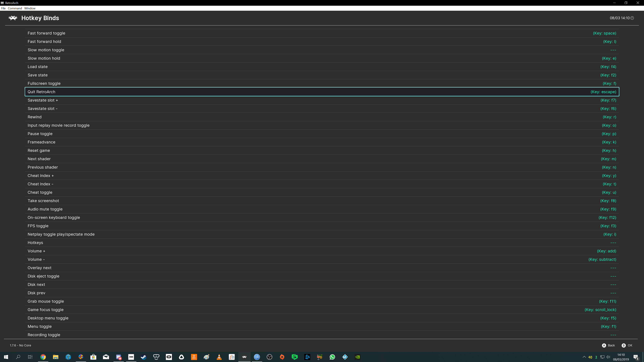Open Kodi from the taskbar
644x362 pixels.
click(345, 357)
